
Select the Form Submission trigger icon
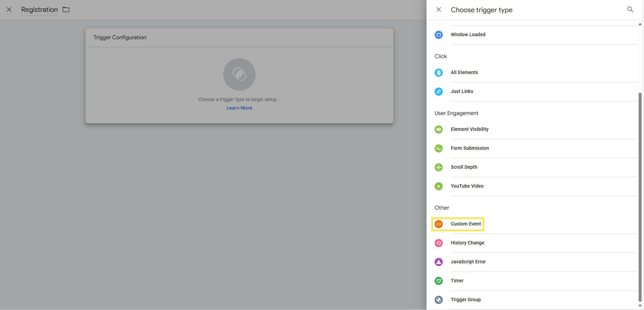438,148
